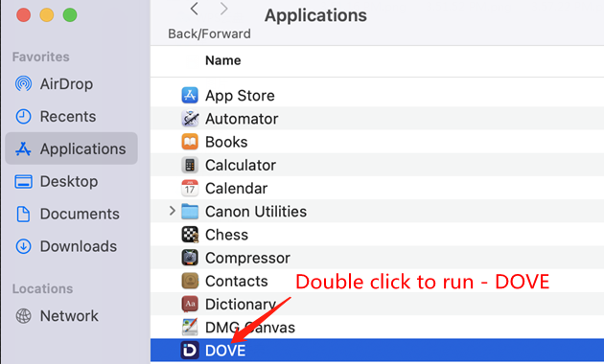
Task: Select the Books app icon
Action: click(190, 142)
